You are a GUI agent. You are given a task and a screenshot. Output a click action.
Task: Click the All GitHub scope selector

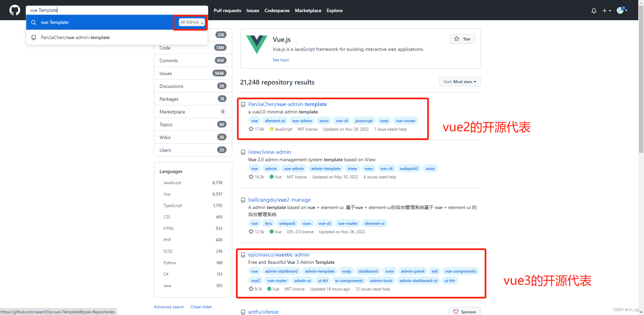point(192,22)
